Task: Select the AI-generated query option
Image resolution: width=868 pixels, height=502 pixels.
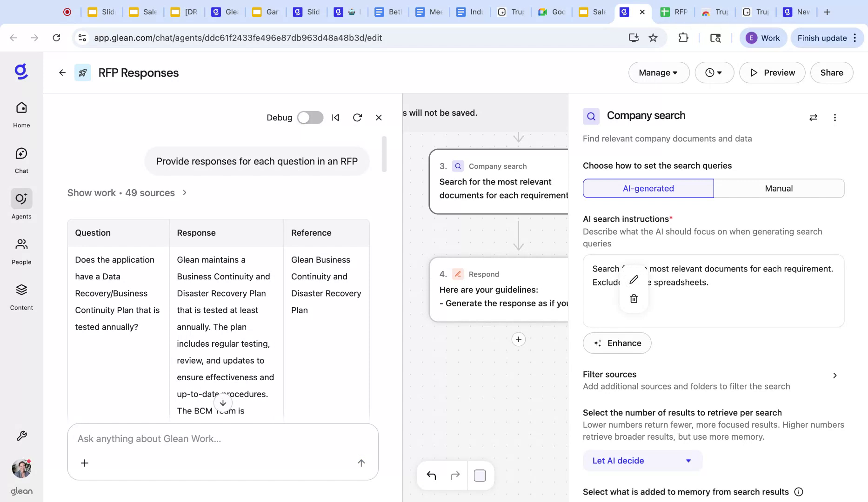Action: click(648, 188)
